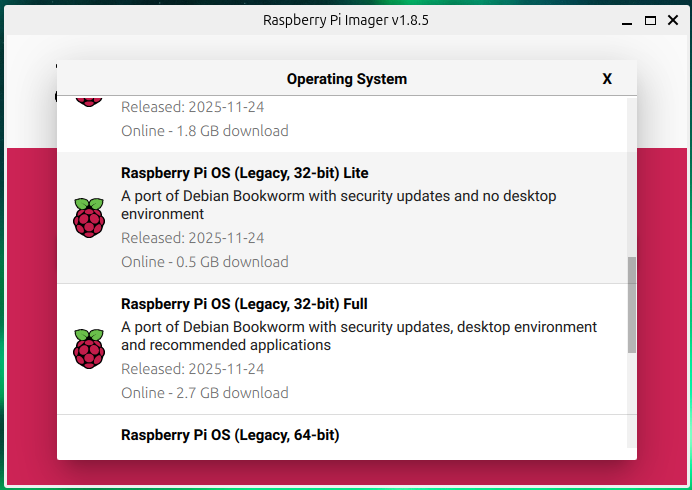
Task: Click the raspberry icon beside the 32-bit Full entry
Action: (89, 348)
